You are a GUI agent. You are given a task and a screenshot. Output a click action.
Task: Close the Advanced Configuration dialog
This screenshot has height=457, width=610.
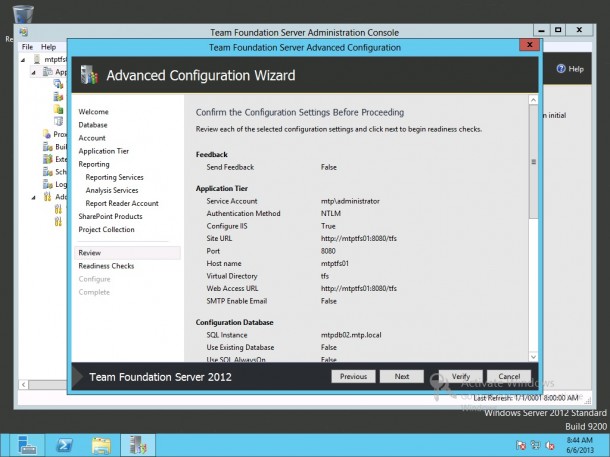pyautogui.click(x=529, y=45)
